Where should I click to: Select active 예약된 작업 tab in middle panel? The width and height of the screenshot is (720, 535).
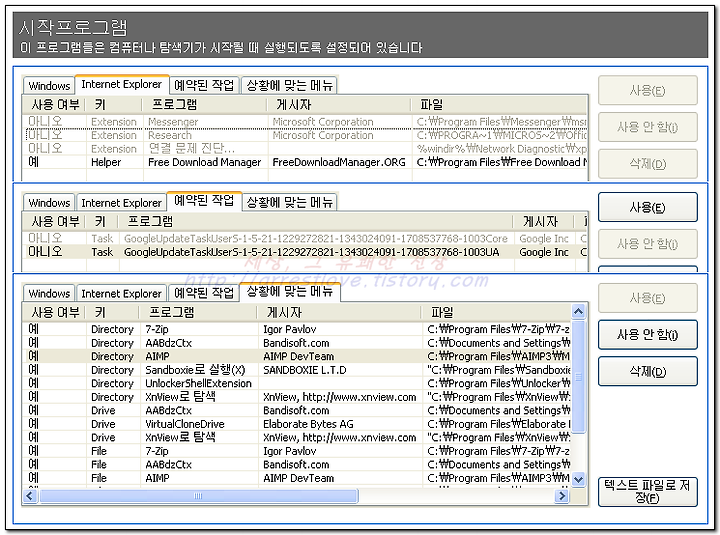tap(204, 201)
